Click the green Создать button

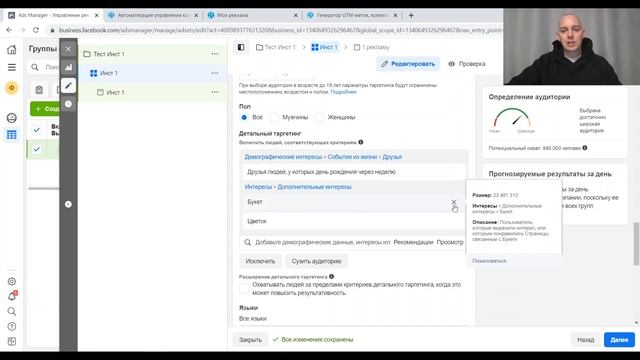(x=45, y=109)
